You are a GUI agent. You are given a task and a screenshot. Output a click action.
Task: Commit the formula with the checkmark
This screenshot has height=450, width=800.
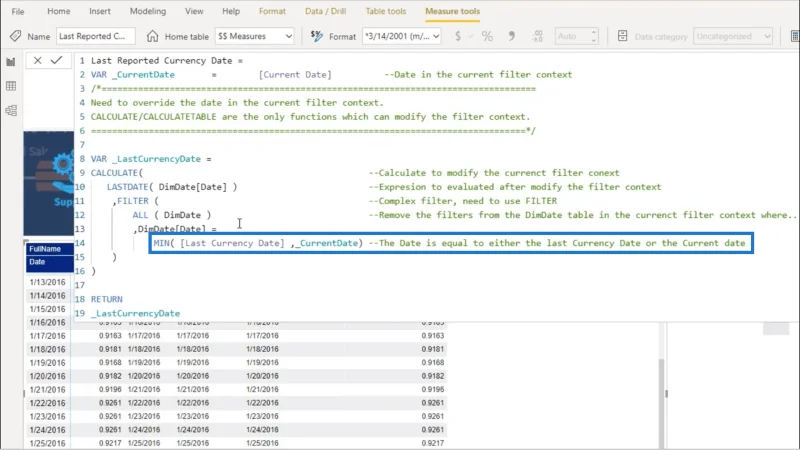click(x=56, y=60)
